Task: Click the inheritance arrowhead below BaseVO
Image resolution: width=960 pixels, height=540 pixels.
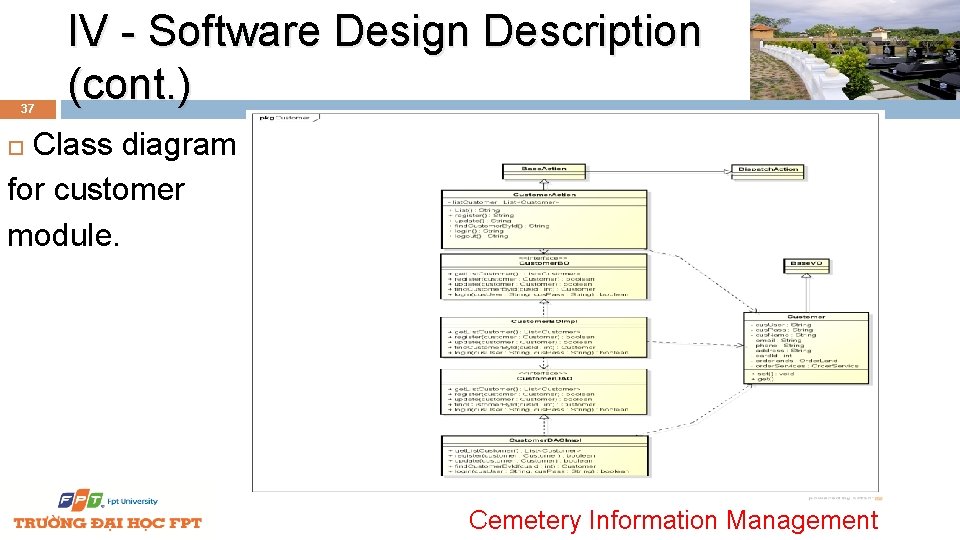Action: [x=806, y=276]
